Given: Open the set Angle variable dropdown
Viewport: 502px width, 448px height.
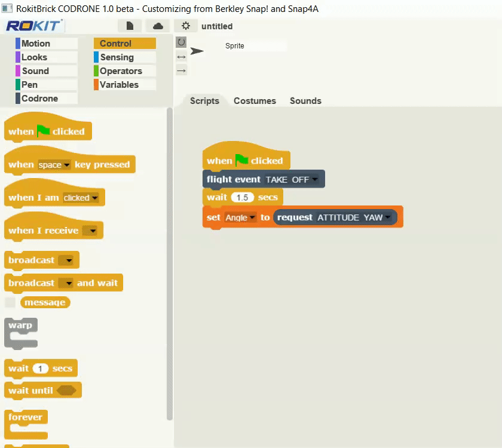Looking at the screenshot, I should (240, 217).
